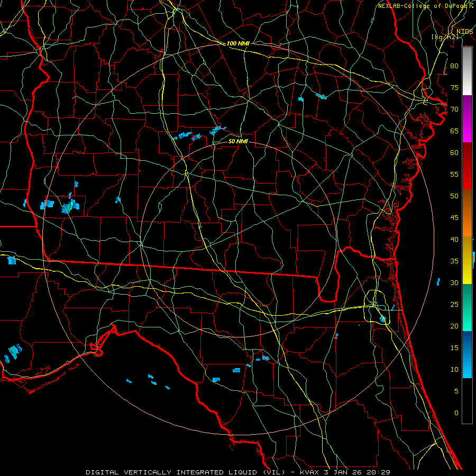Click the scale value 20
This screenshot has width=476, height=476.
[x=454, y=326]
